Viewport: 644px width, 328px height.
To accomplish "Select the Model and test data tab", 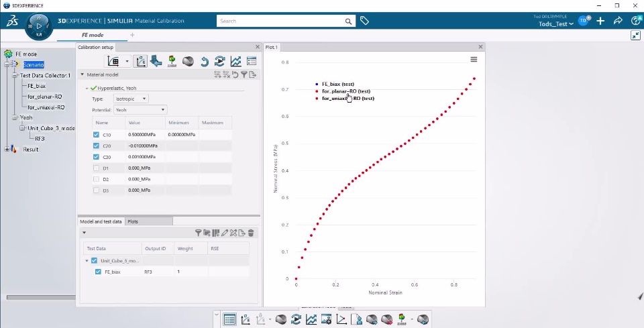I will click(x=101, y=221).
